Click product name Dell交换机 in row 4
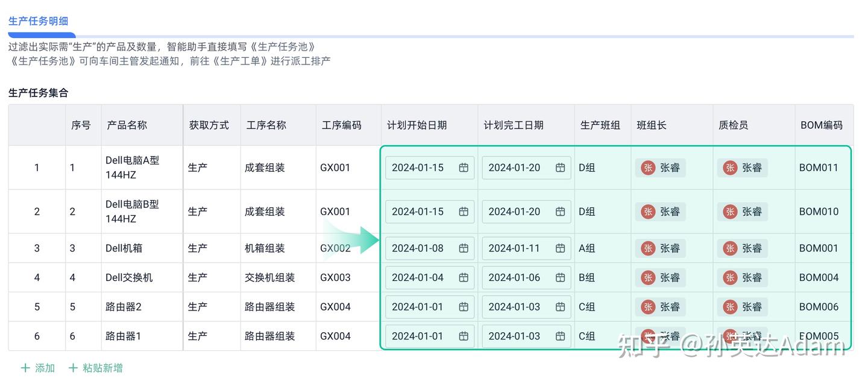 point(129,278)
